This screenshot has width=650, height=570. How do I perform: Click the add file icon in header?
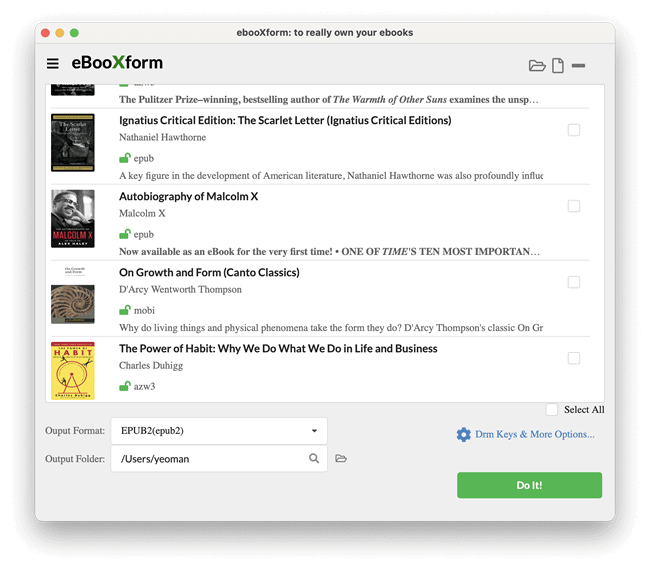pyautogui.click(x=558, y=66)
